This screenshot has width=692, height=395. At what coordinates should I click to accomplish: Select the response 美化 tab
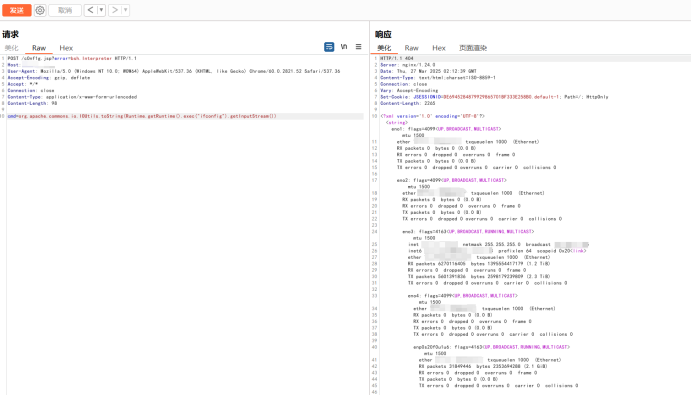point(384,48)
